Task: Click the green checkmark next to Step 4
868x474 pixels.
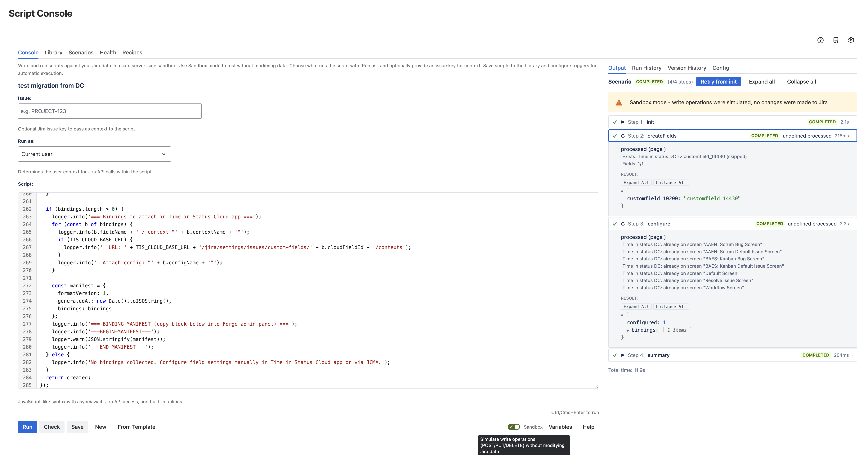Action: point(615,355)
